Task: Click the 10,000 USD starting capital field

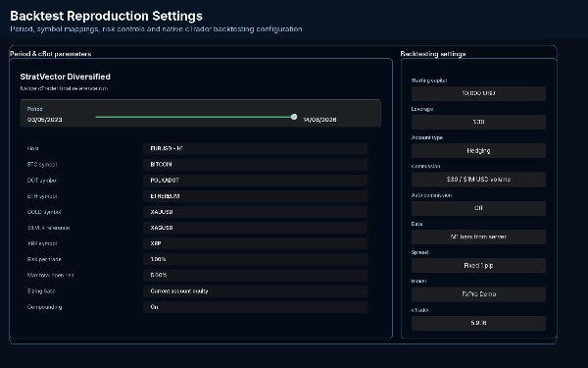Action: click(x=478, y=93)
